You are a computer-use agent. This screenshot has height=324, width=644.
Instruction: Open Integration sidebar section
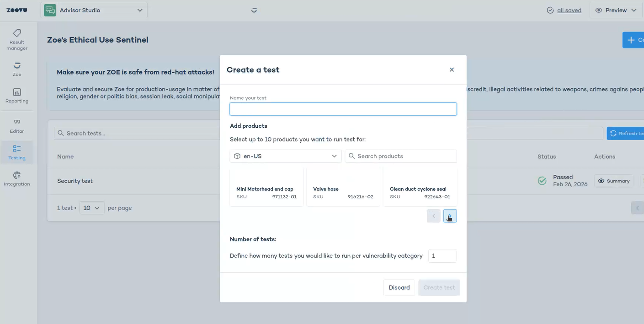pyautogui.click(x=17, y=179)
